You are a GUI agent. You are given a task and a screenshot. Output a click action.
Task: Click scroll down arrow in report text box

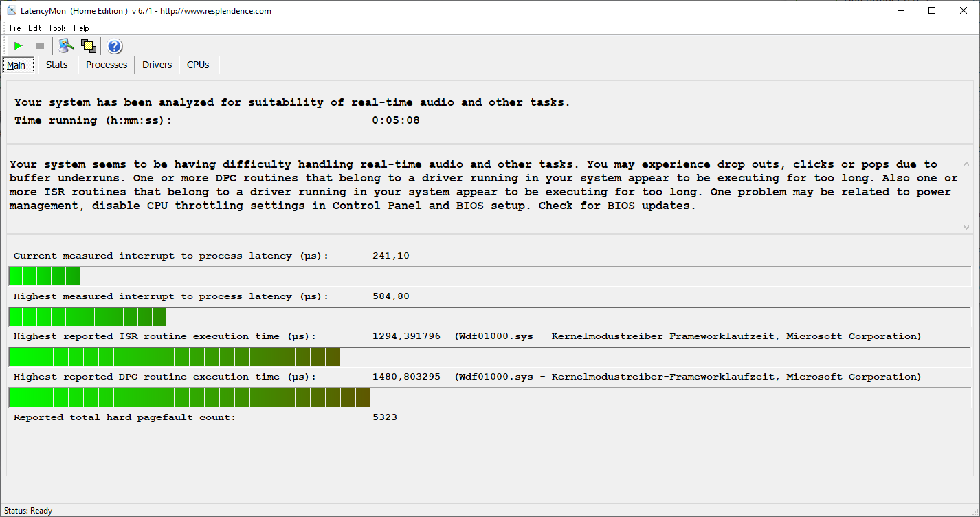pyautogui.click(x=966, y=227)
